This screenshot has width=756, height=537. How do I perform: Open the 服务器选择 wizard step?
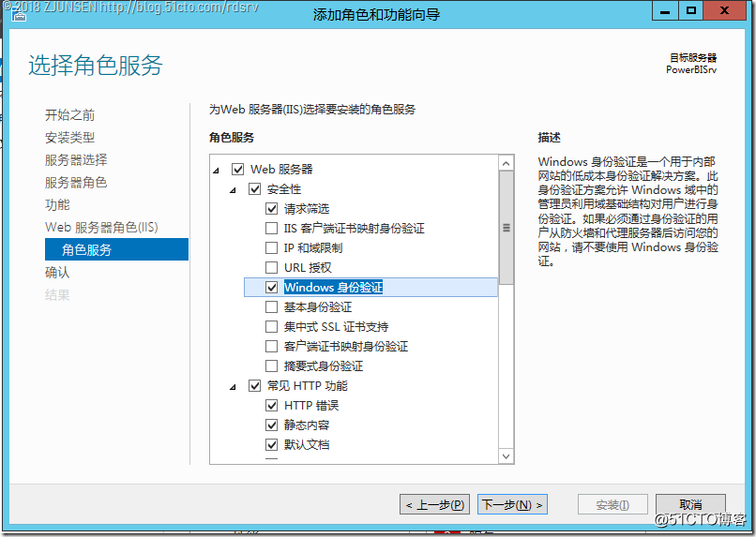coord(76,160)
